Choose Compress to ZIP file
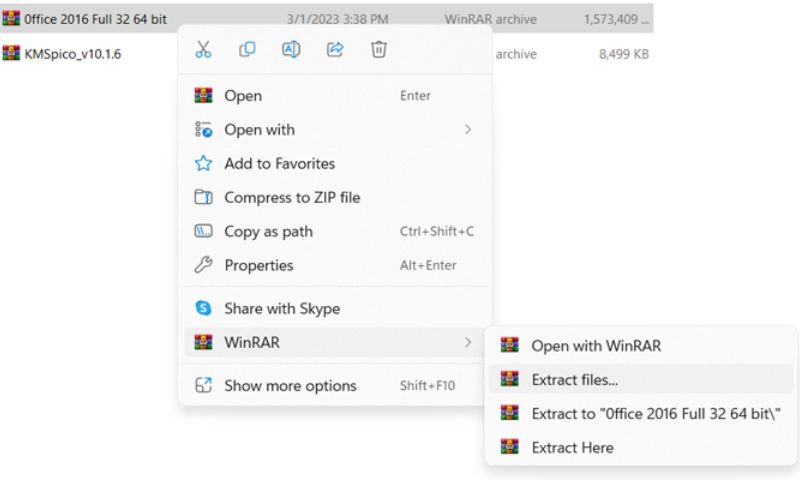This screenshot has height=480, width=800. point(335,197)
